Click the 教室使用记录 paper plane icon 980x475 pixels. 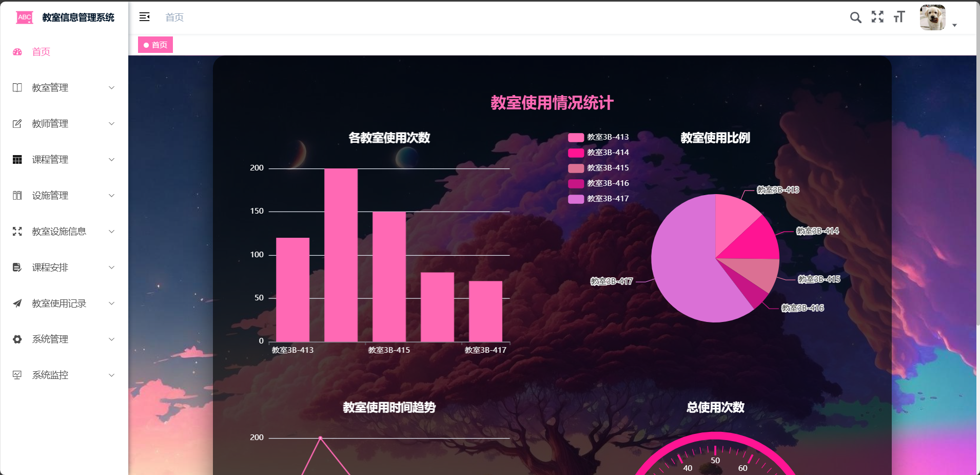point(17,303)
